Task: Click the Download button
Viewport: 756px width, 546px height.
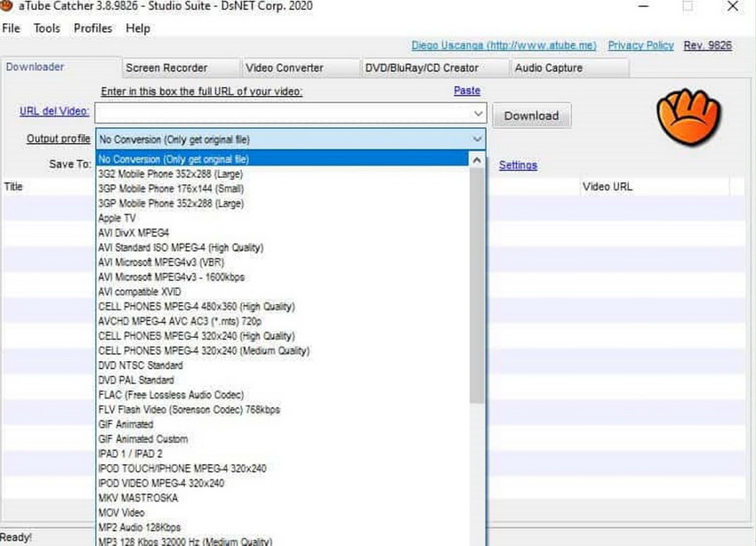Action: [531, 115]
